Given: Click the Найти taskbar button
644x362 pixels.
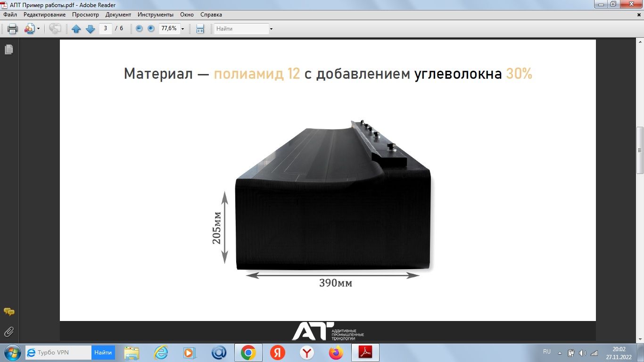Looking at the screenshot, I should pyautogui.click(x=103, y=352).
